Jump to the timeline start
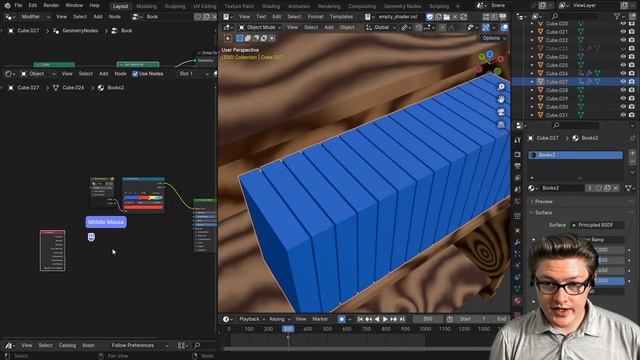This screenshot has height=360, width=640. pyautogui.click(x=360, y=319)
